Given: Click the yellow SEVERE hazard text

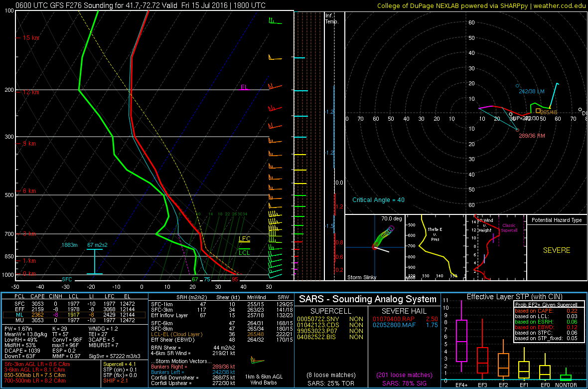Looking at the screenshot, I should pyautogui.click(x=557, y=250).
